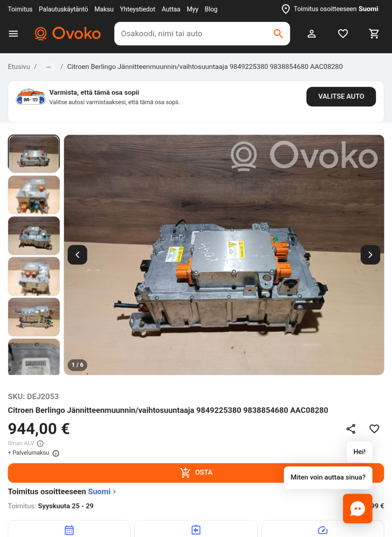Image resolution: width=392 pixels, height=537 pixels.
Task: Open the user account icon
Action: click(312, 34)
